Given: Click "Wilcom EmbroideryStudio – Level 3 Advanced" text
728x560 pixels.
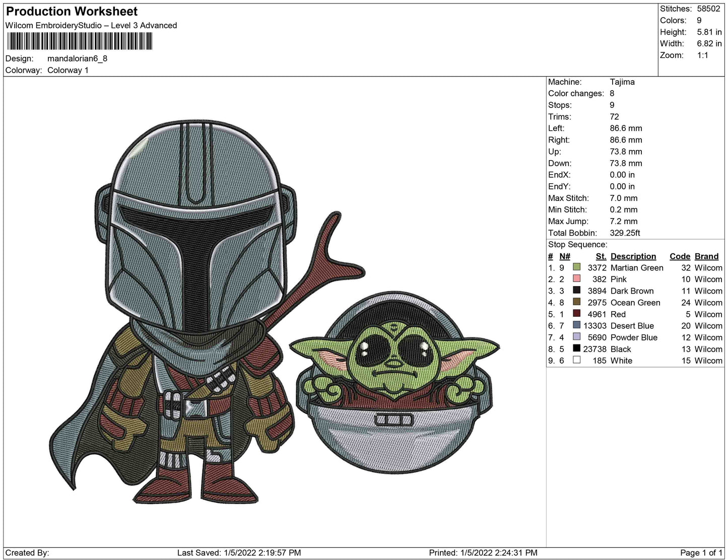Looking at the screenshot, I should coord(91,26).
